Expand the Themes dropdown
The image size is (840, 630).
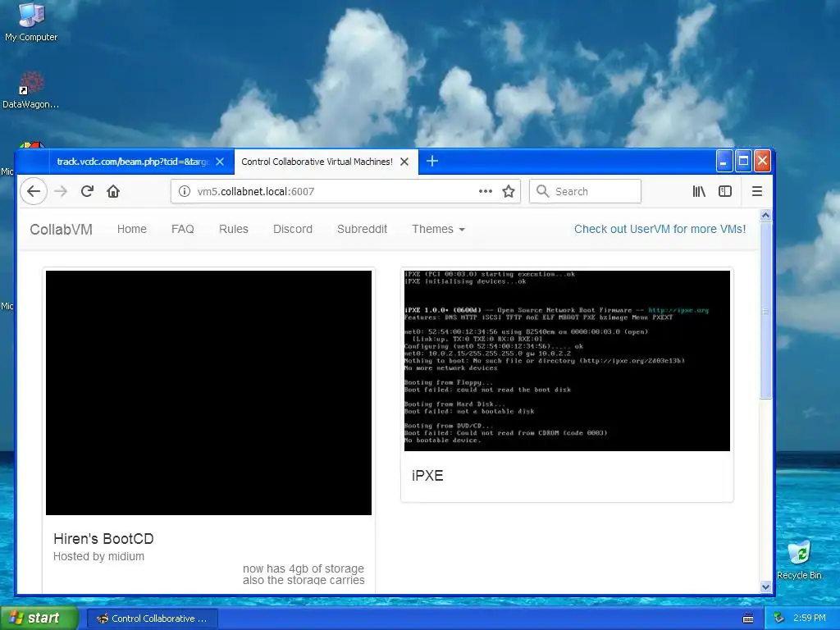pyautogui.click(x=438, y=229)
